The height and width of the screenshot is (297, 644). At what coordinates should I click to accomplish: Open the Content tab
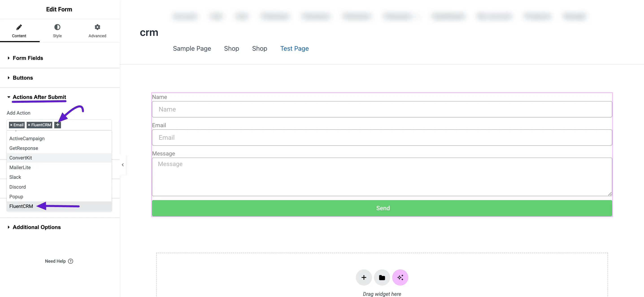click(19, 31)
